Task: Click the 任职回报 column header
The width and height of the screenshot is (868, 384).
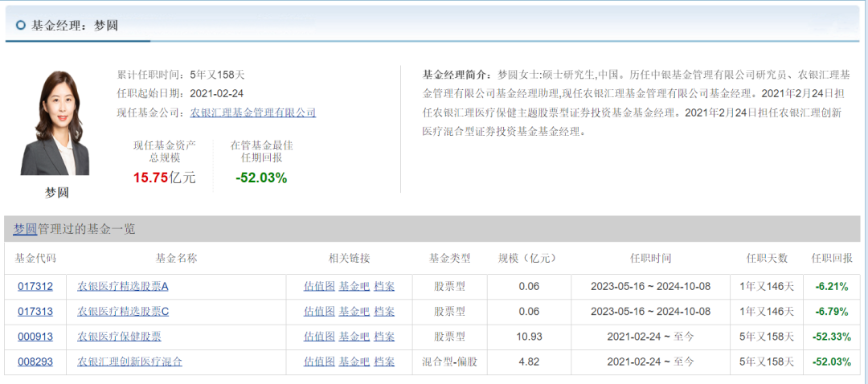Action: pos(832,259)
